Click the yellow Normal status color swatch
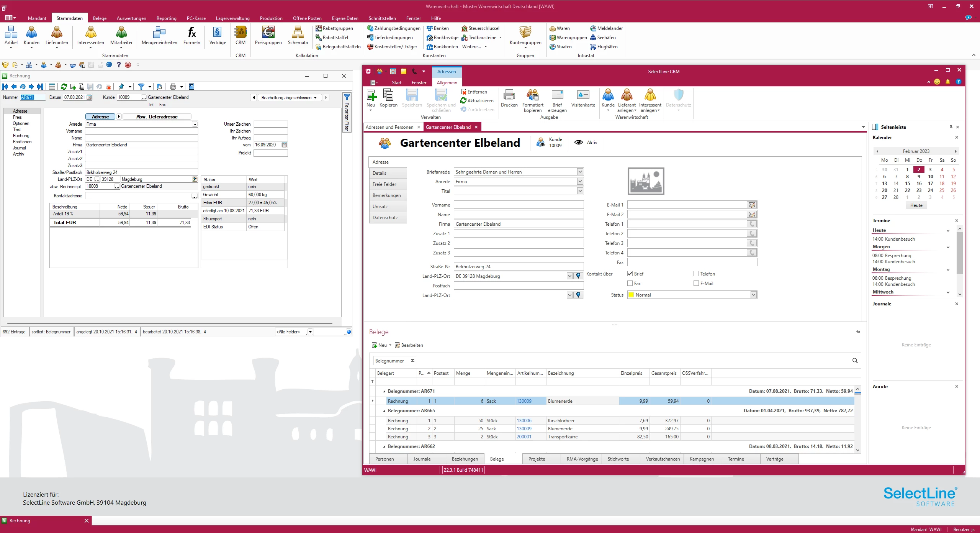The height and width of the screenshot is (533, 980). click(x=631, y=295)
